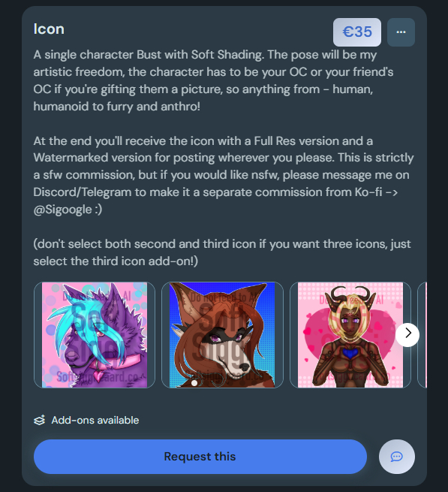Select the partially visible fourth gallery image
The width and height of the screenshot is (448, 492).
coord(422,335)
